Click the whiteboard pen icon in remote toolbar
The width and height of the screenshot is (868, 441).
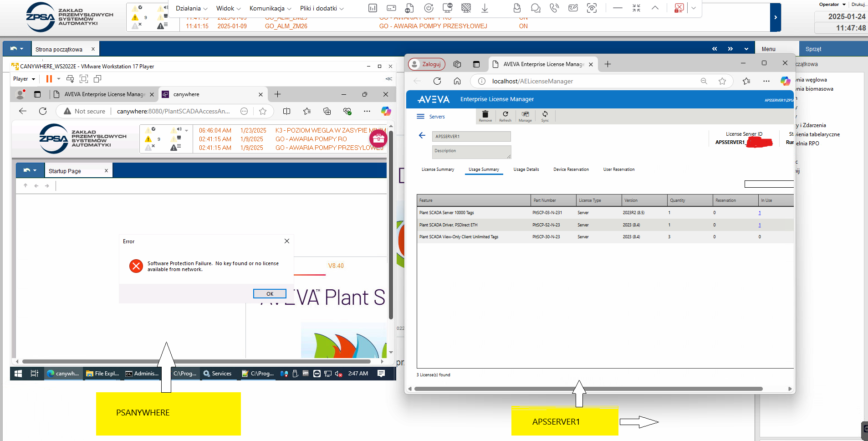pos(573,8)
